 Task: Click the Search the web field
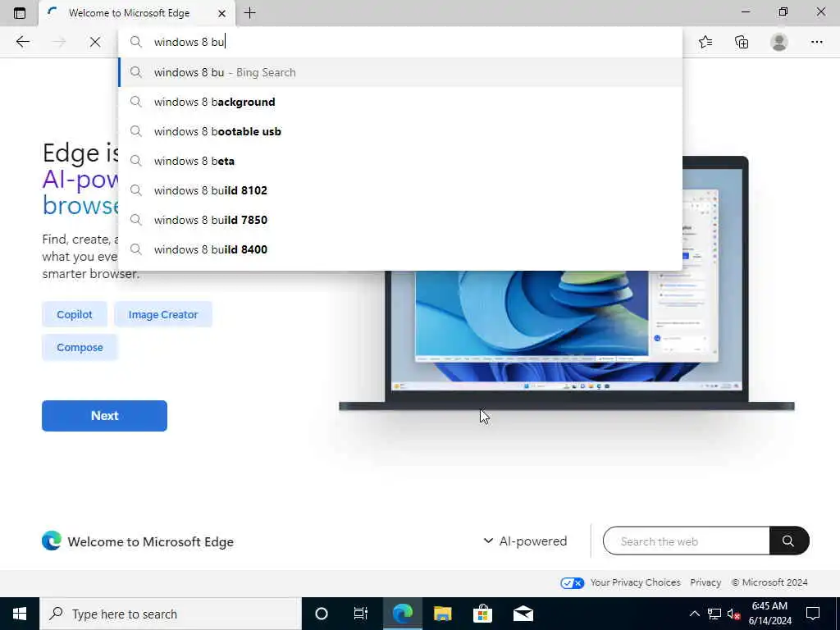pos(687,541)
